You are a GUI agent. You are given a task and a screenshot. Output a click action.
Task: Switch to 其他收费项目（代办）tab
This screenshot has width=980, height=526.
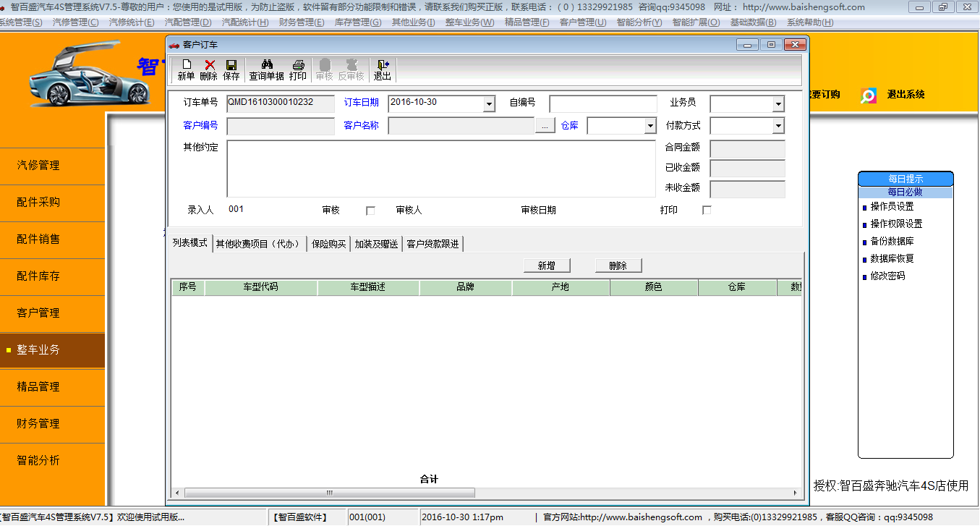tap(260, 244)
